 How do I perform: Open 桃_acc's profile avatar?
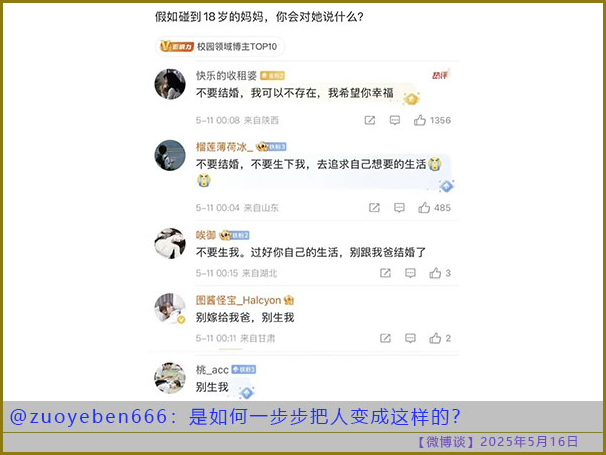[170, 378]
